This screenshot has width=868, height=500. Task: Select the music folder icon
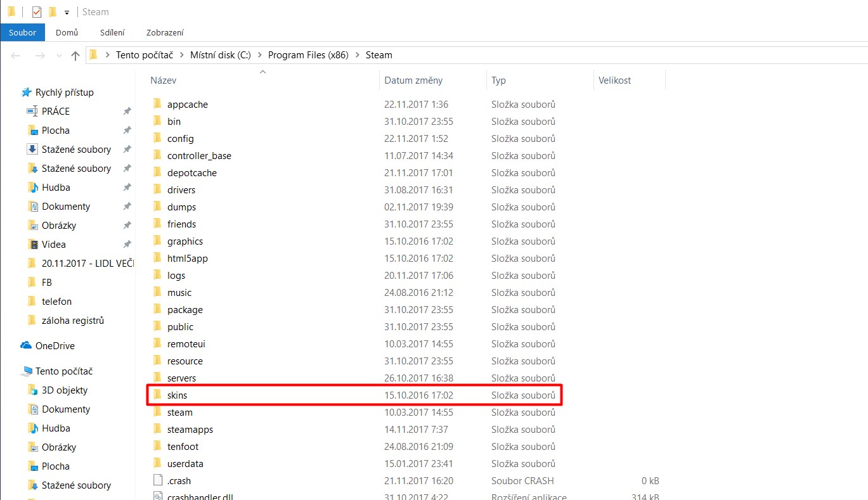pos(158,293)
